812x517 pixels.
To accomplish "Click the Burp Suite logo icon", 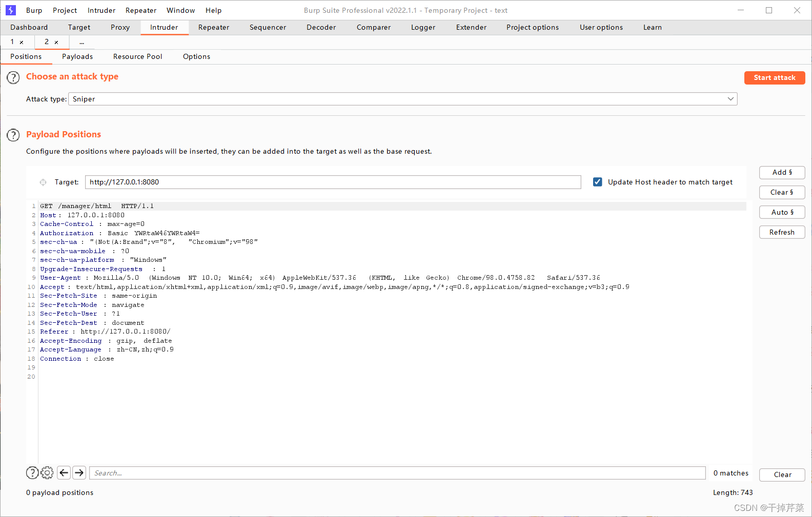I will (x=11, y=10).
